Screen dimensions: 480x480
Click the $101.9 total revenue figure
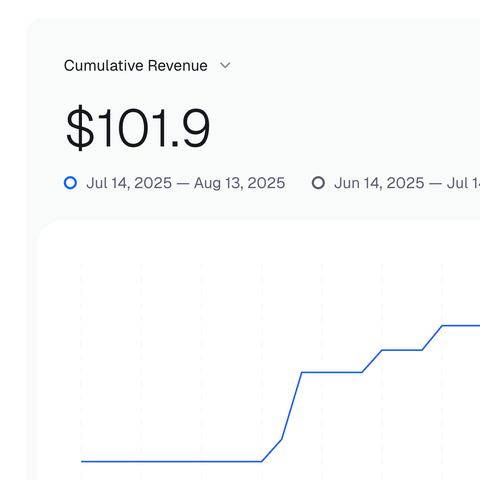tap(138, 128)
